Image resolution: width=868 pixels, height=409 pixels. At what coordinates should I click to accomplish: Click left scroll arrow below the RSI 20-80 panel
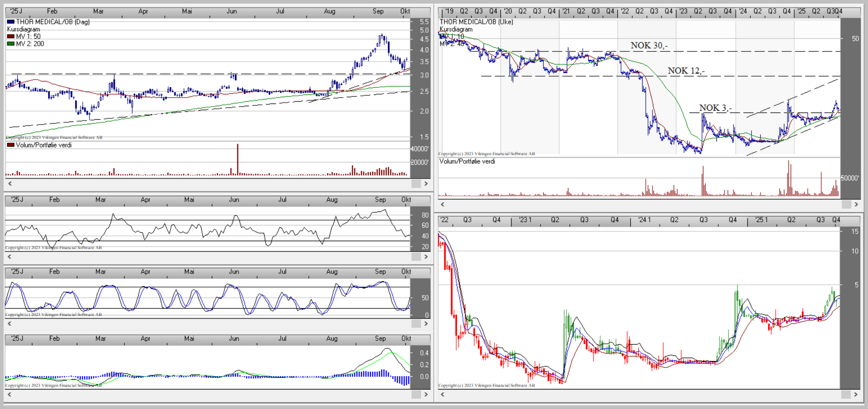(x=10, y=256)
